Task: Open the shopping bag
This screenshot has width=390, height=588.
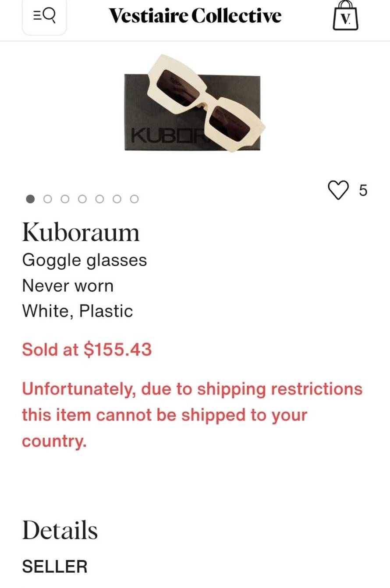Action: [x=345, y=16]
